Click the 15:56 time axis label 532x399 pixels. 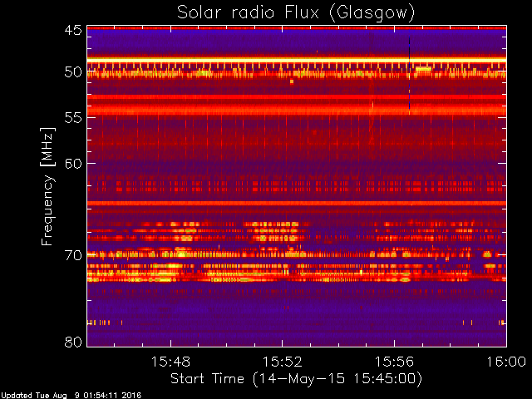tap(394, 362)
